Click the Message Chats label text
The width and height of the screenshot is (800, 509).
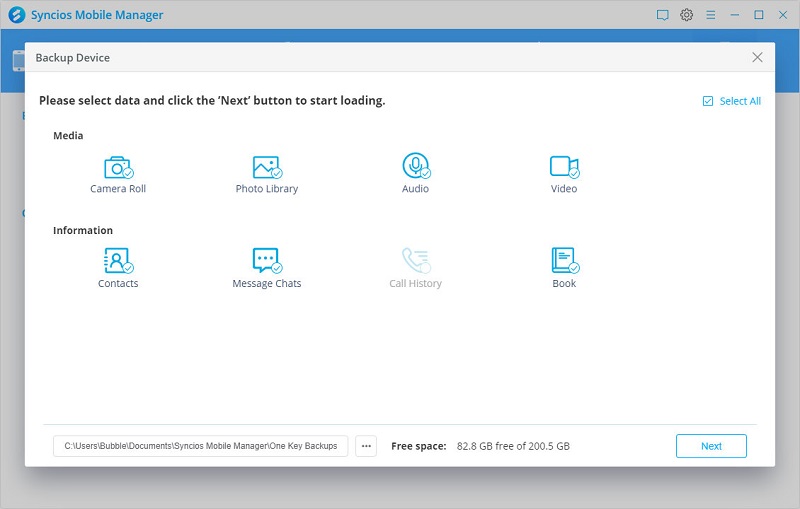[266, 284]
